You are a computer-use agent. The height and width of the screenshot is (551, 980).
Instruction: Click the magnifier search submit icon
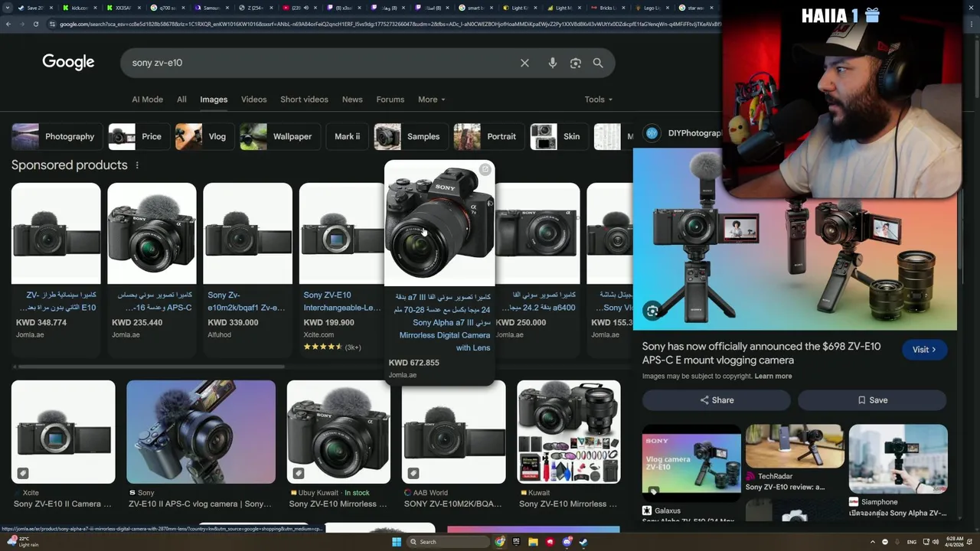point(598,63)
